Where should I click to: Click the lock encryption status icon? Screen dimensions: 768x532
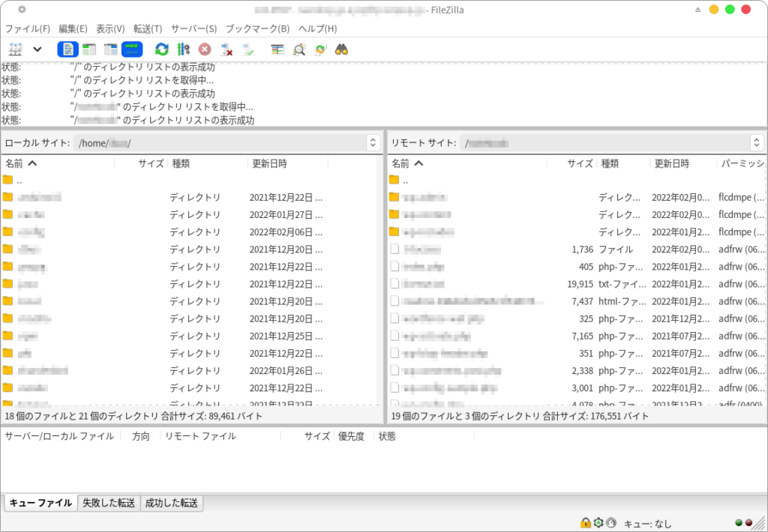tap(585, 522)
